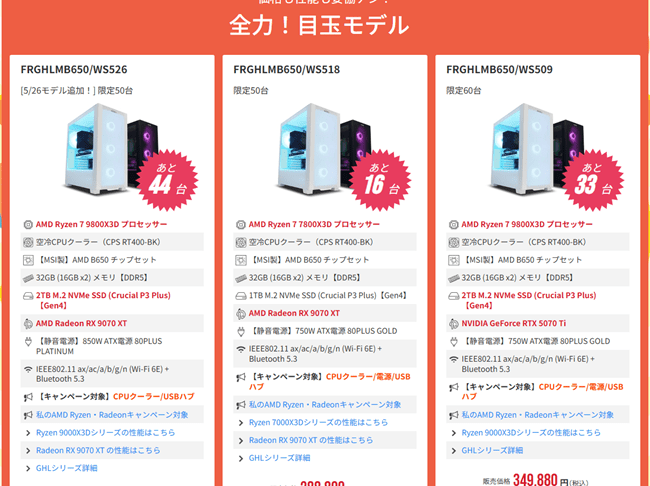Open the WS526 GHL series details link
Screen dimensions: 650x486
coord(67,468)
